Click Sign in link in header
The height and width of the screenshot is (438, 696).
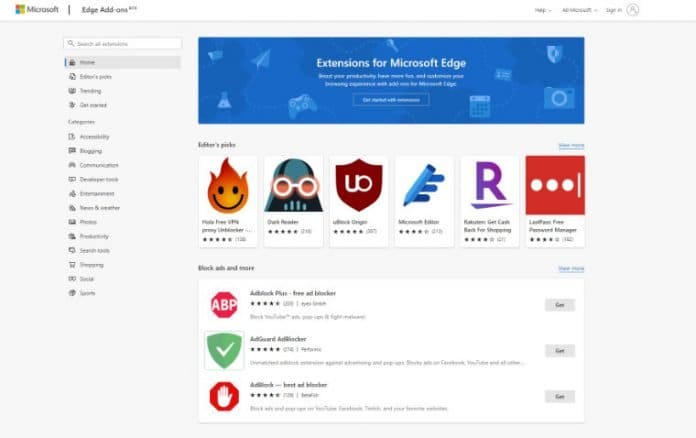(613, 10)
